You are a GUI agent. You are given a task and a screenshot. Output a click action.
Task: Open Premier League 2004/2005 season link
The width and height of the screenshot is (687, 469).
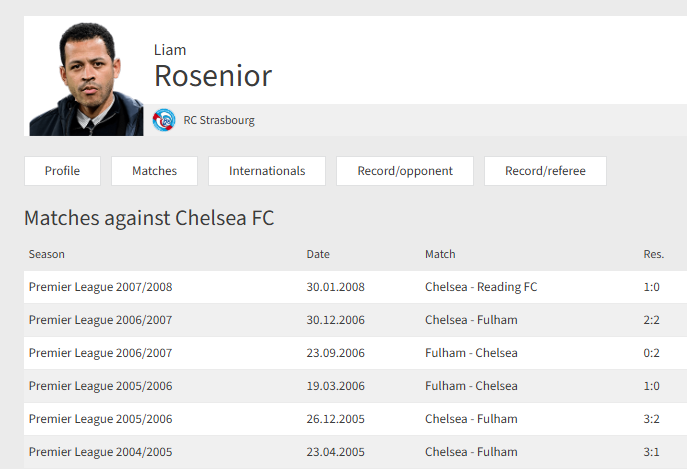(x=100, y=452)
